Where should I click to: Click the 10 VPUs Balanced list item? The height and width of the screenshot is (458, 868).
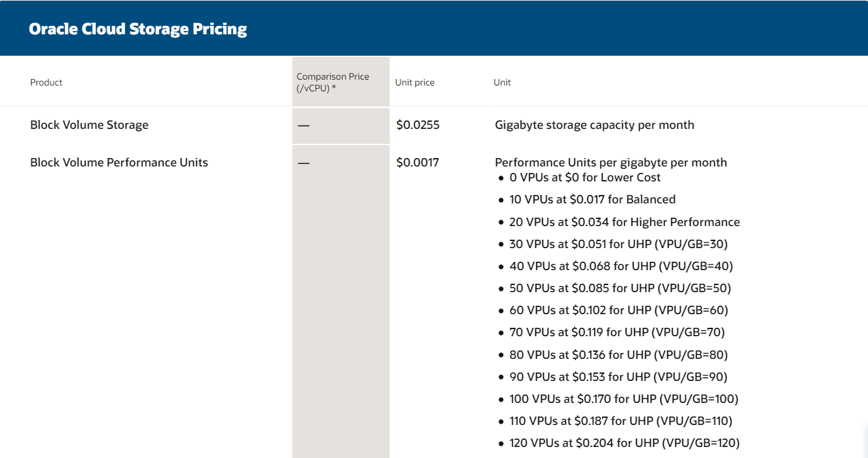[x=592, y=200]
